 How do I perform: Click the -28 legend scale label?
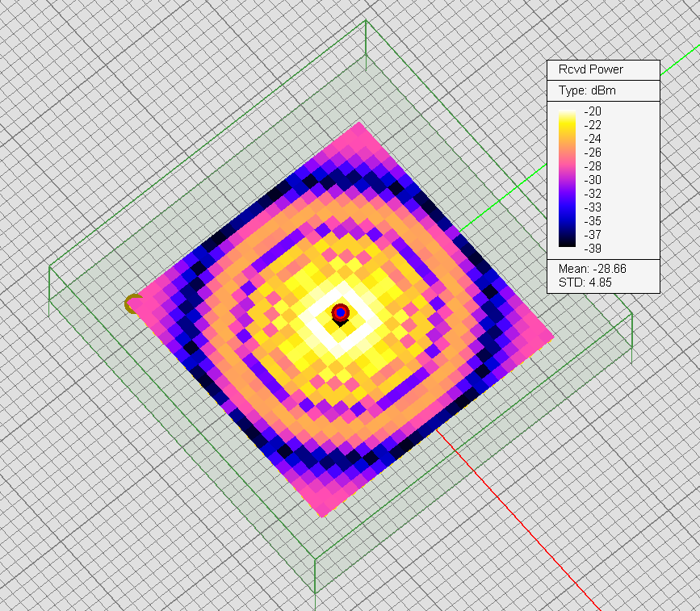(x=593, y=165)
